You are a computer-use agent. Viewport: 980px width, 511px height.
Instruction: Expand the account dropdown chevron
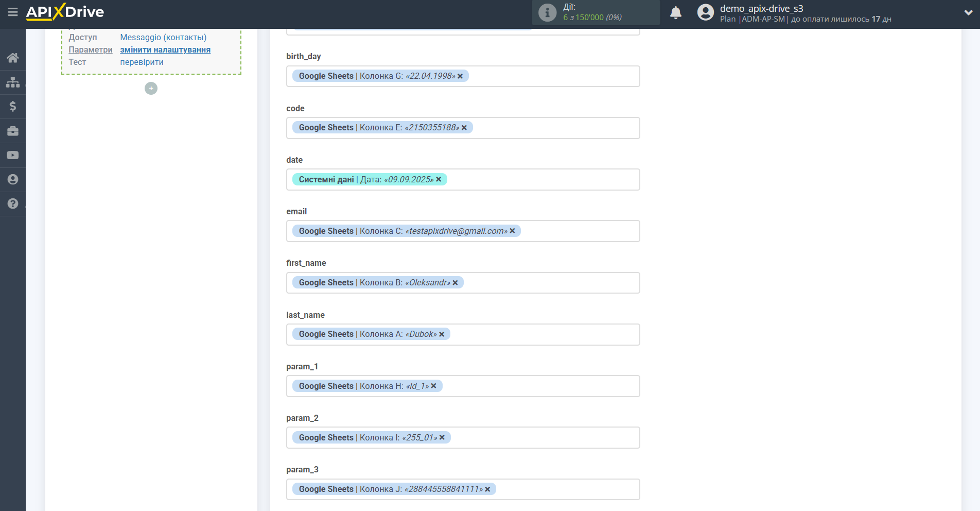tap(968, 13)
